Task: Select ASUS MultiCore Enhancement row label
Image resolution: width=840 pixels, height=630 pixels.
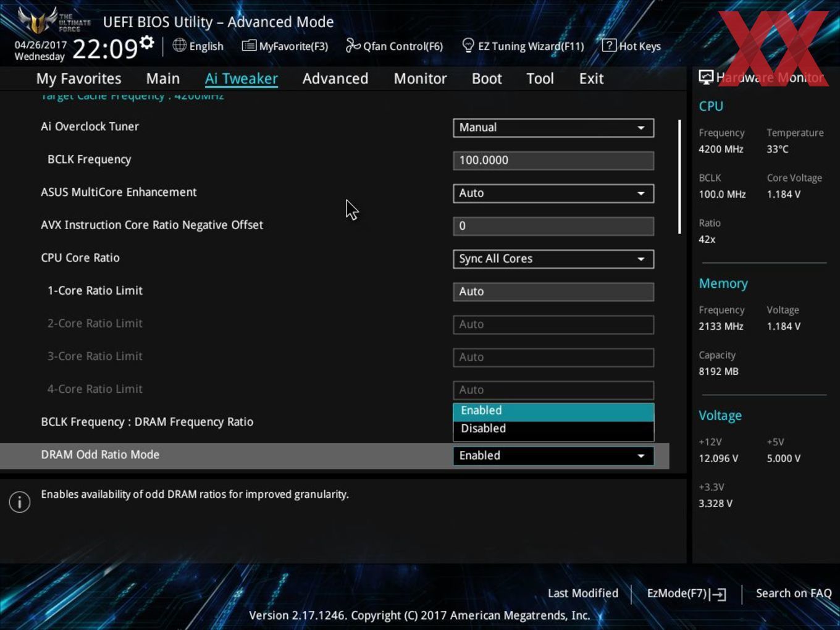Action: 119,192
